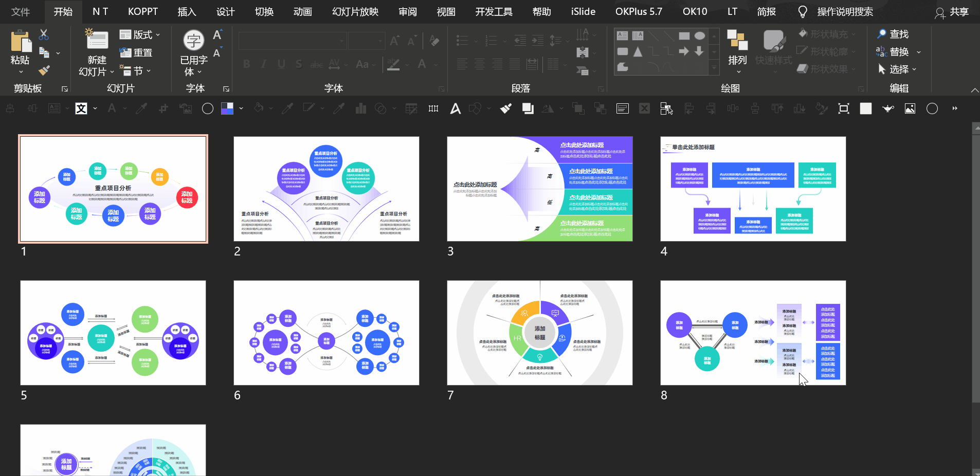Image resolution: width=980 pixels, height=476 pixels.
Task: Toggle strikethrough abc button
Action: [x=317, y=64]
